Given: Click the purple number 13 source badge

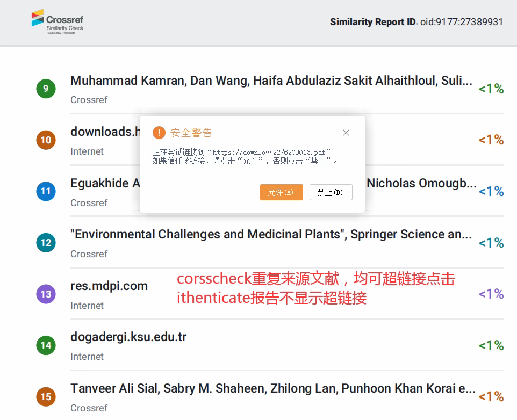Looking at the screenshot, I should [x=46, y=294].
